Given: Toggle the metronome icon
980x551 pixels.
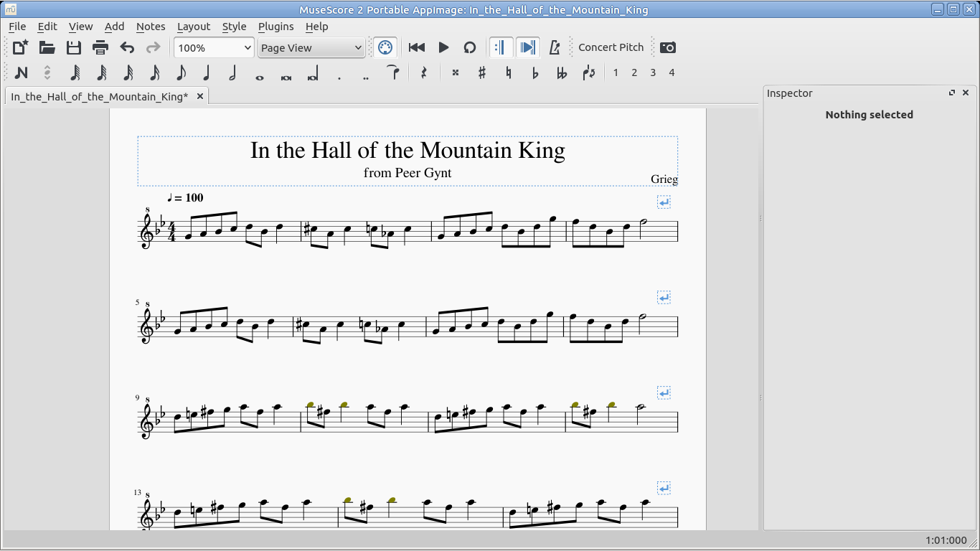Looking at the screenshot, I should (554, 47).
